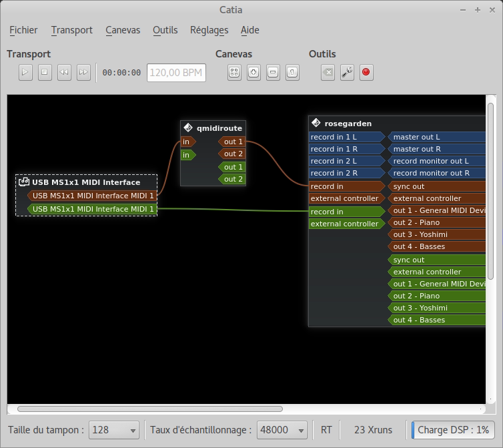Select brown 'sync out' port
Image resolution: width=503 pixels, height=448 pixels.
click(437, 186)
